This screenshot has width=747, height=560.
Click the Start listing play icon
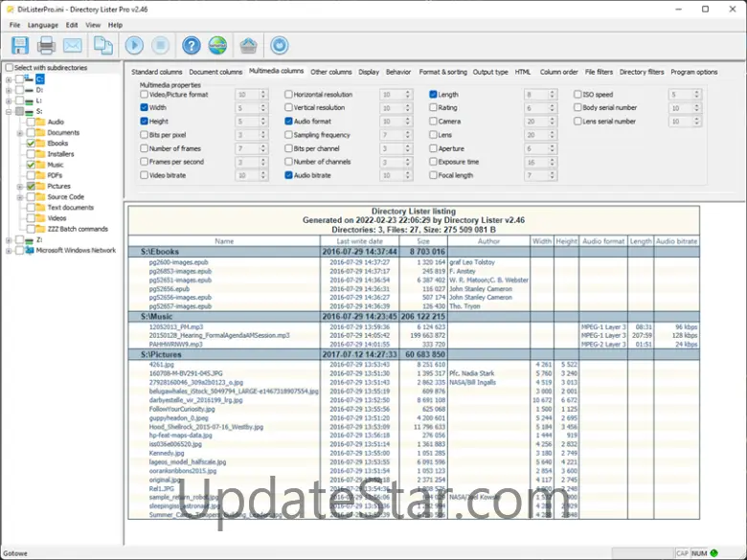tap(134, 46)
